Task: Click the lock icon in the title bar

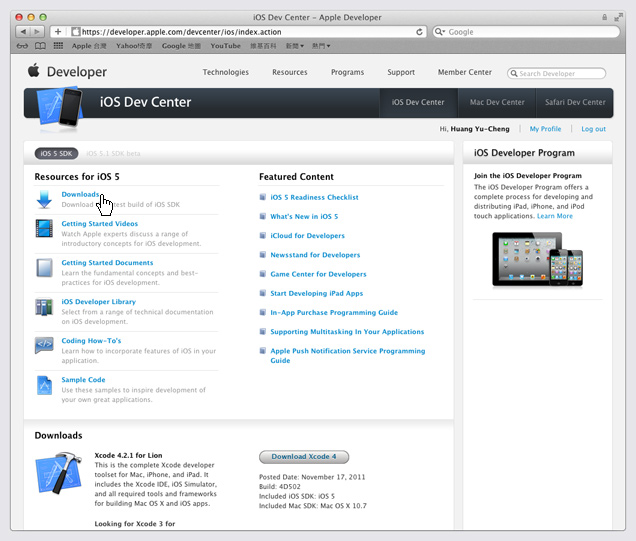Action: coord(605,17)
